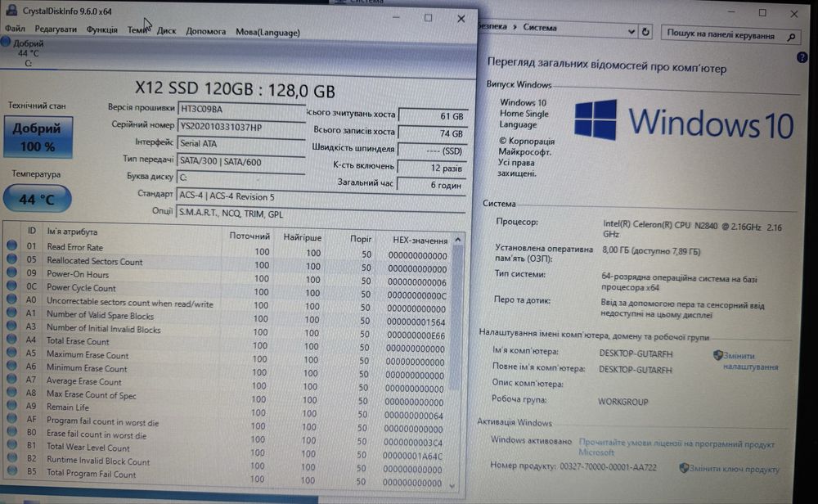Open the Функція menu
Image resolution: width=818 pixels, height=504 pixels.
coord(101,29)
